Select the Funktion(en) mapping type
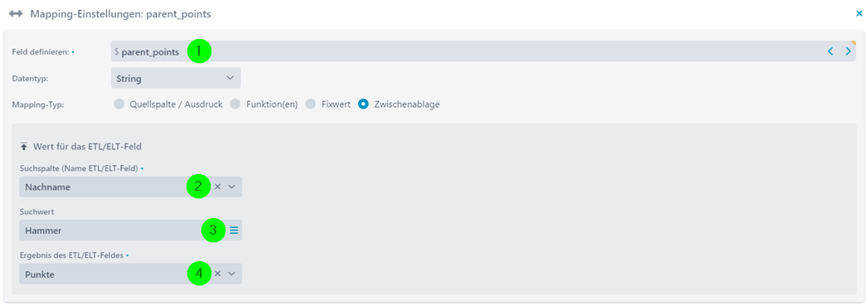Image resolution: width=868 pixels, height=306 pixels. coord(235,104)
